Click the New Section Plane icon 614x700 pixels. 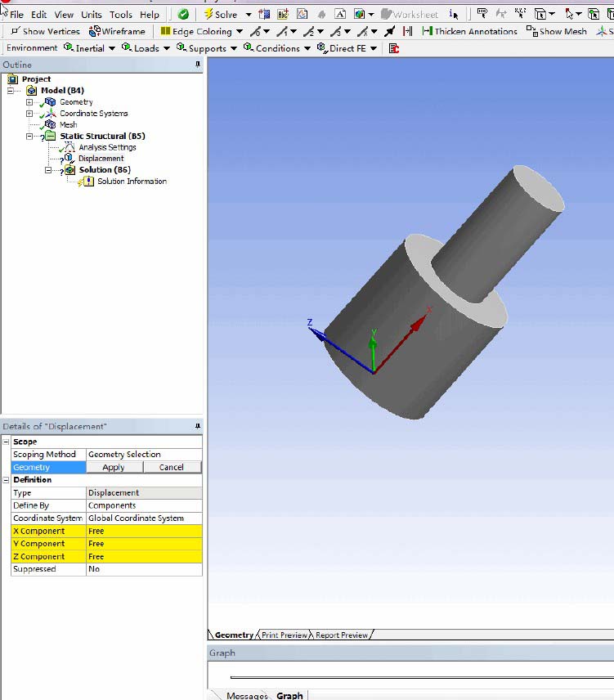click(x=264, y=14)
